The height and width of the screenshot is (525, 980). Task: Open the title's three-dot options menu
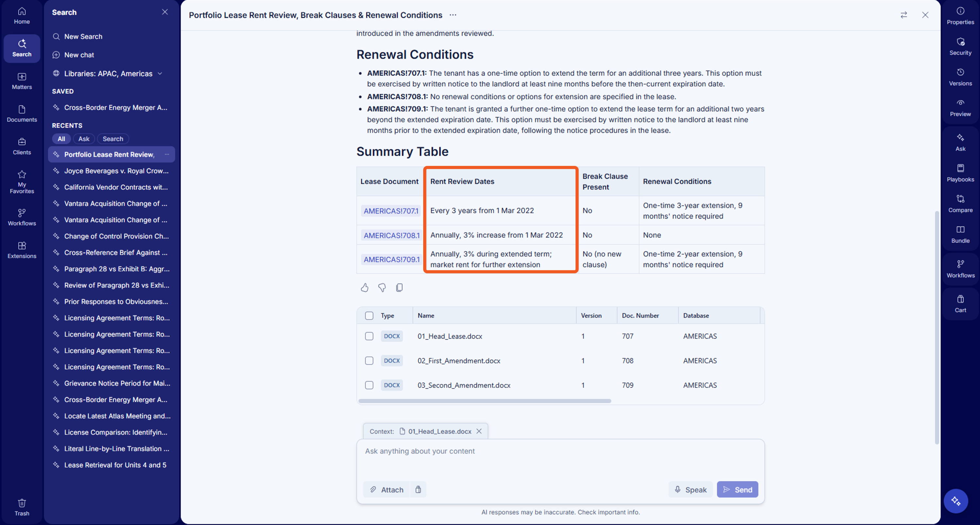pyautogui.click(x=453, y=15)
